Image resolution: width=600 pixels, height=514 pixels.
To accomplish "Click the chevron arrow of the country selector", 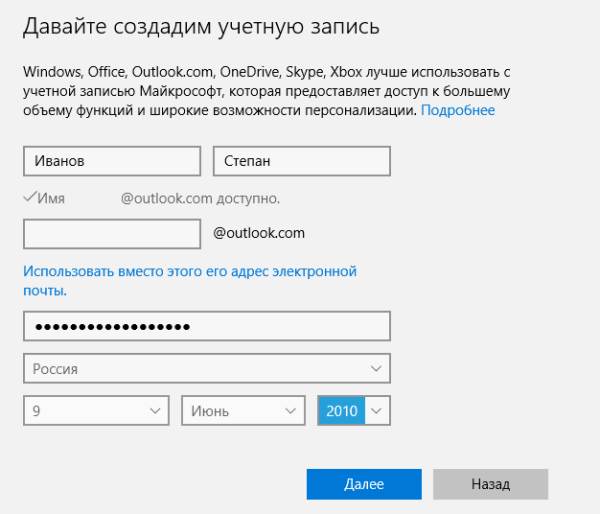I will (376, 369).
